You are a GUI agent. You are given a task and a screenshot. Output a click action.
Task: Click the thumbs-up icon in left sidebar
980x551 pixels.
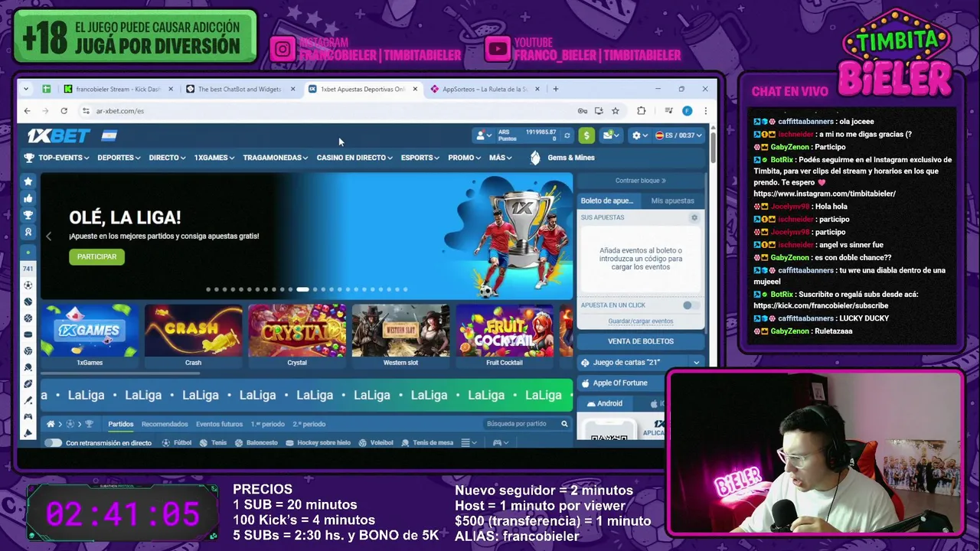click(x=28, y=198)
